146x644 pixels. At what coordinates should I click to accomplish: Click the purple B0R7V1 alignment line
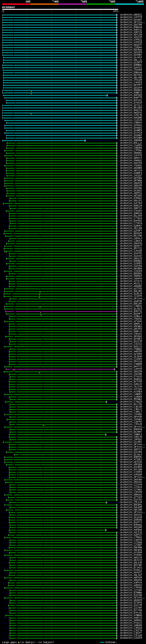click(61, 312)
